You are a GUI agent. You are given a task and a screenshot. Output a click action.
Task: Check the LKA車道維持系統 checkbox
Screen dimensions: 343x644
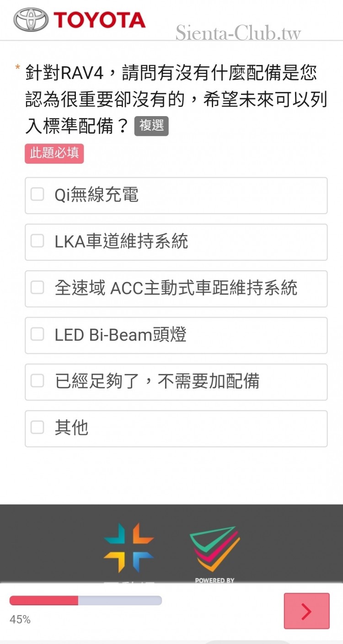pyautogui.click(x=38, y=241)
